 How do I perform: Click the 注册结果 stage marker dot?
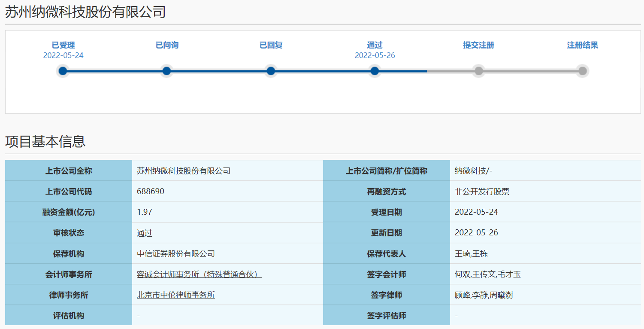tap(583, 71)
